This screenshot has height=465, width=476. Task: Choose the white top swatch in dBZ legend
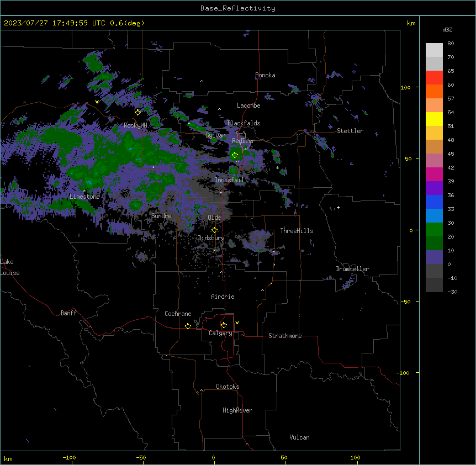tap(434, 50)
